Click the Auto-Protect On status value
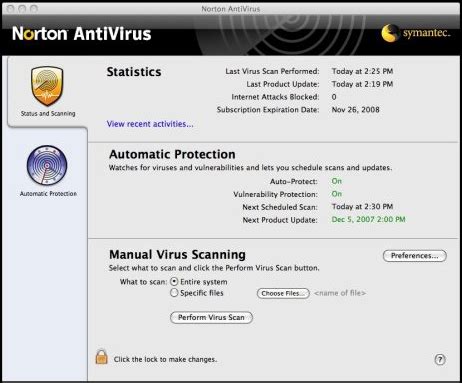This screenshot has width=462, height=383. pos(337,181)
